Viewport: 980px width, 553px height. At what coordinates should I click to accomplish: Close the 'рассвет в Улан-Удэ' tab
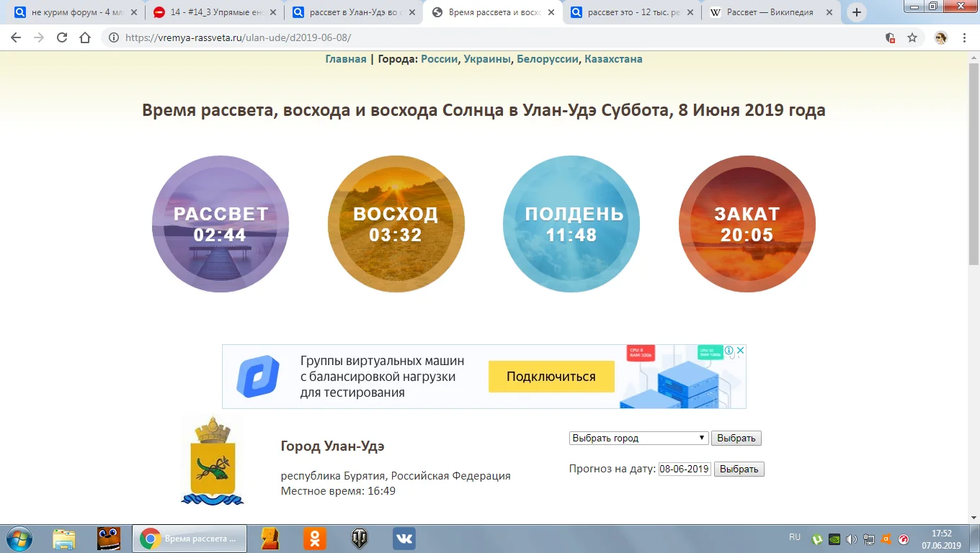tap(412, 12)
